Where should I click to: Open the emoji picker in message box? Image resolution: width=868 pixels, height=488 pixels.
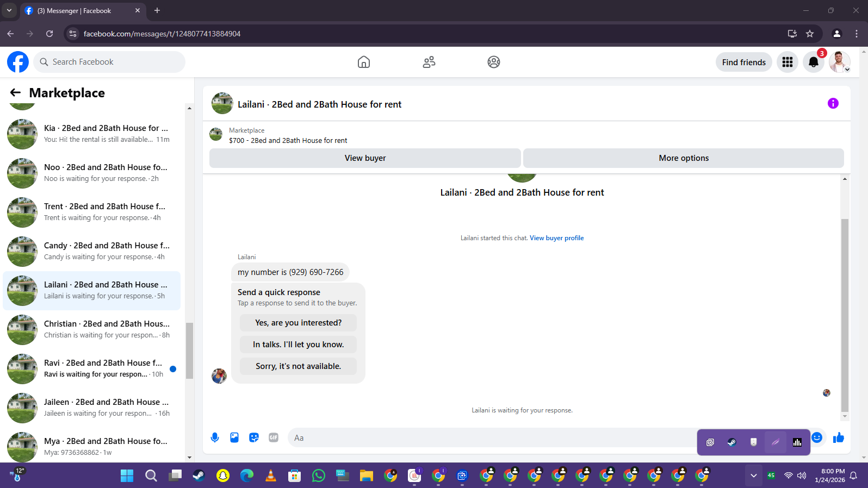tap(817, 437)
